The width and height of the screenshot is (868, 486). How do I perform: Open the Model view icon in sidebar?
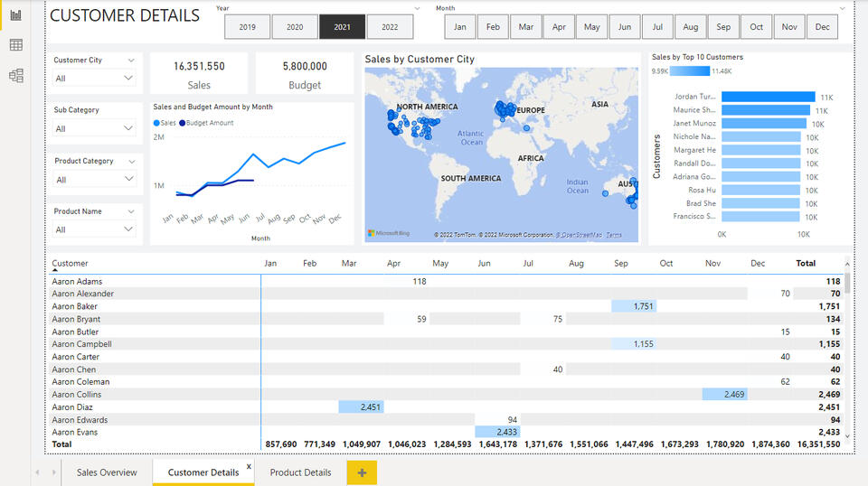point(16,76)
